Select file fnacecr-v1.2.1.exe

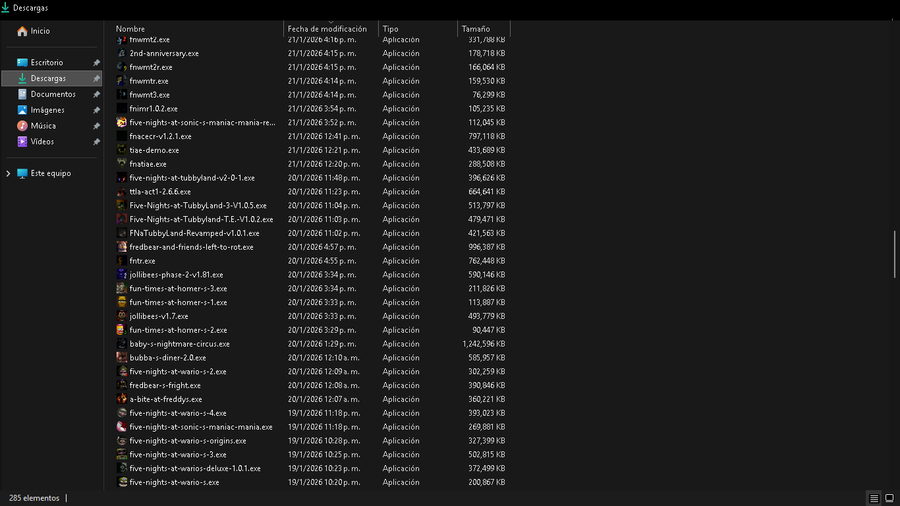coord(160,136)
